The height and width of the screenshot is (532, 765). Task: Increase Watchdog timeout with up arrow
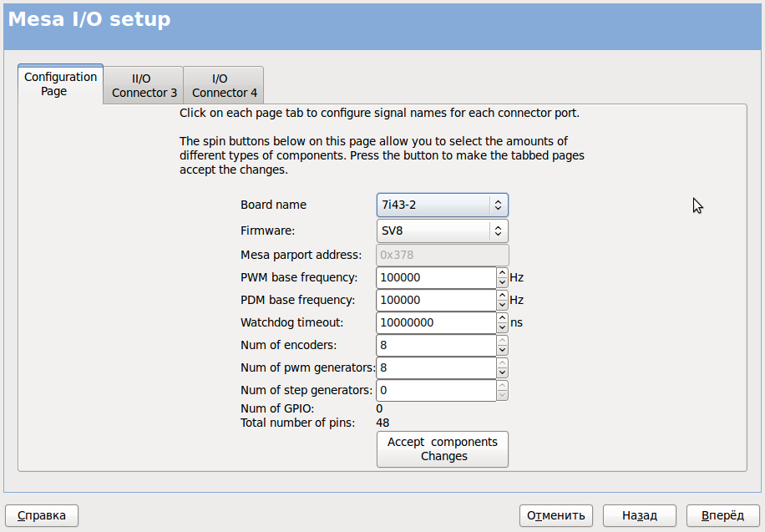[x=502, y=318]
